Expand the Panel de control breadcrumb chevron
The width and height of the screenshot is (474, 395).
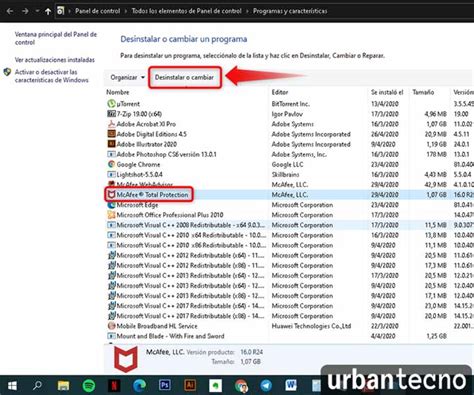click(x=126, y=11)
